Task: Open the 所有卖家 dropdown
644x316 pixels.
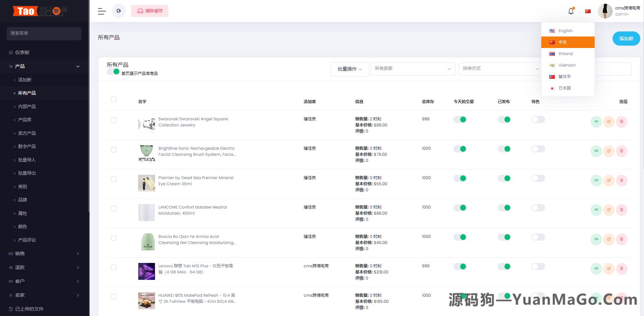Action: click(x=413, y=69)
